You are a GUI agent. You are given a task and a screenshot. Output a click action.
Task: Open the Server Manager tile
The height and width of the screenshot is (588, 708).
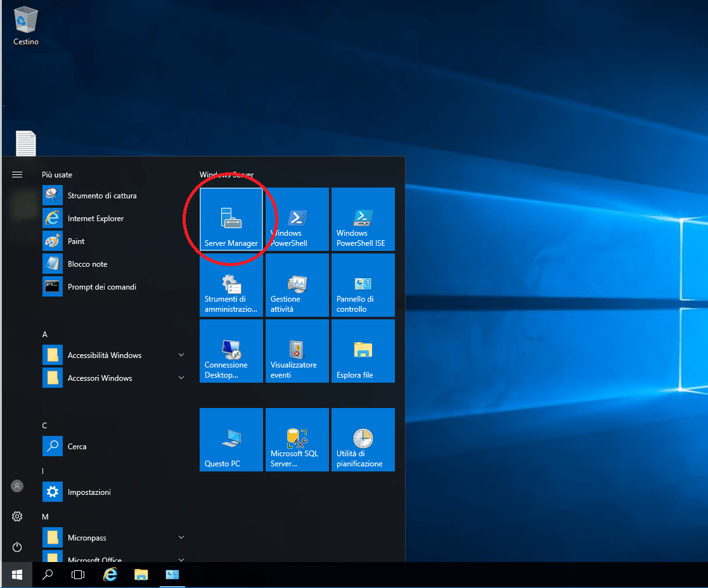click(231, 219)
